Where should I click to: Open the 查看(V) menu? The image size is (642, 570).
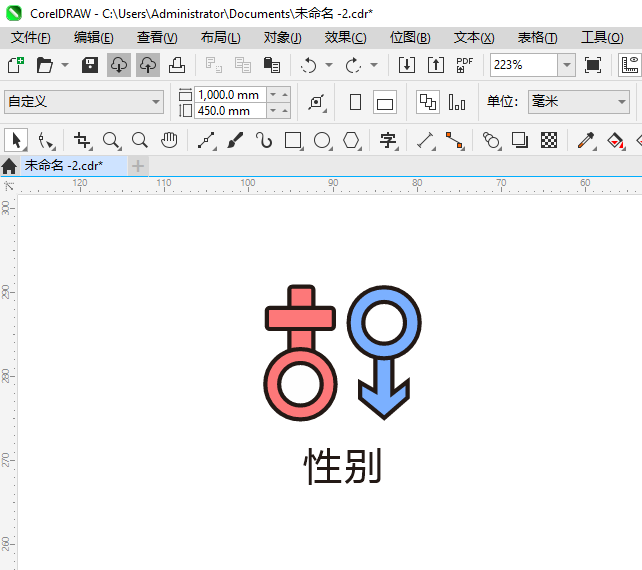point(157,38)
